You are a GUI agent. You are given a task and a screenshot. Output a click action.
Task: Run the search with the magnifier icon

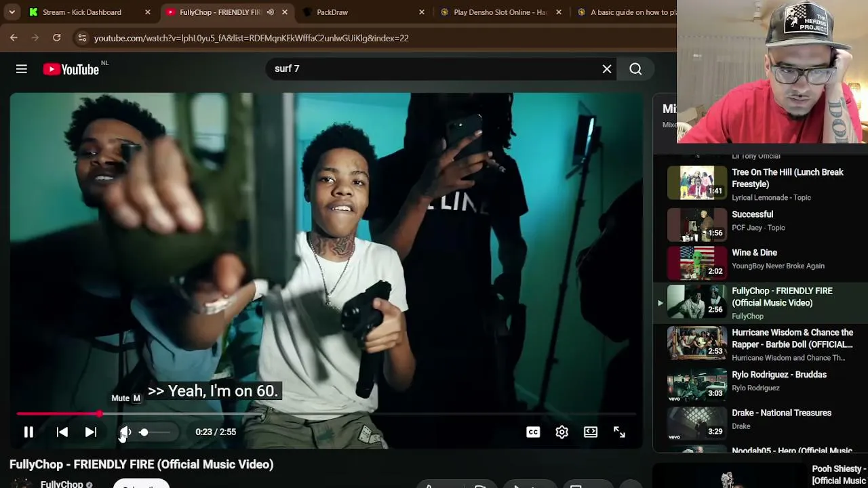click(635, 68)
